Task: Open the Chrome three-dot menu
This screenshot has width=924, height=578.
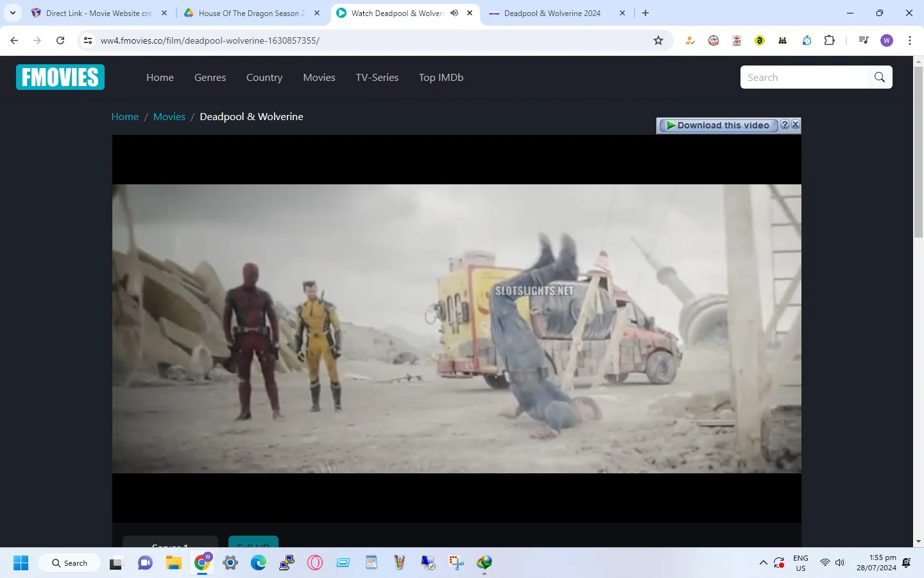Action: pyautogui.click(x=910, y=40)
